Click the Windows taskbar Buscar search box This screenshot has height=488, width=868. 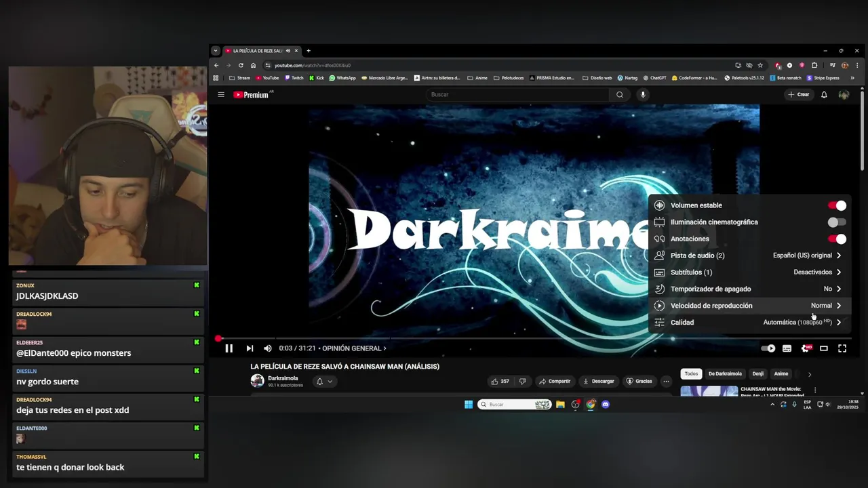point(515,405)
